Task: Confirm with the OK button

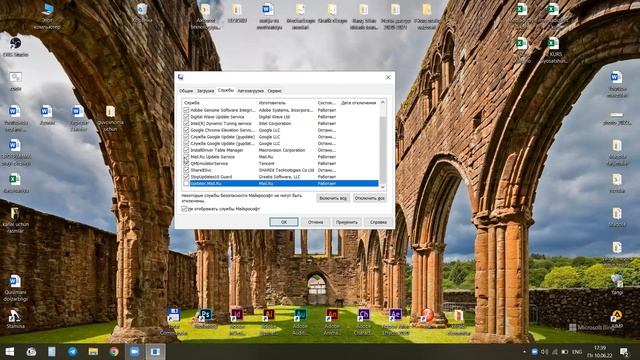Action: tap(284, 222)
